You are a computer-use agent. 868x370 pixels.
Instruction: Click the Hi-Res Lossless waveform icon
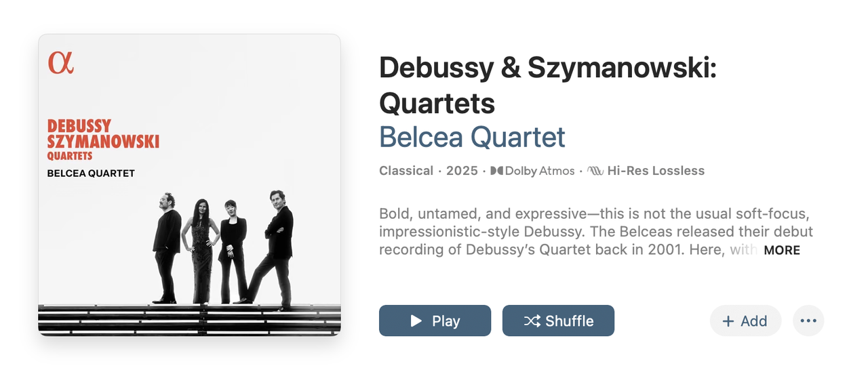(595, 171)
